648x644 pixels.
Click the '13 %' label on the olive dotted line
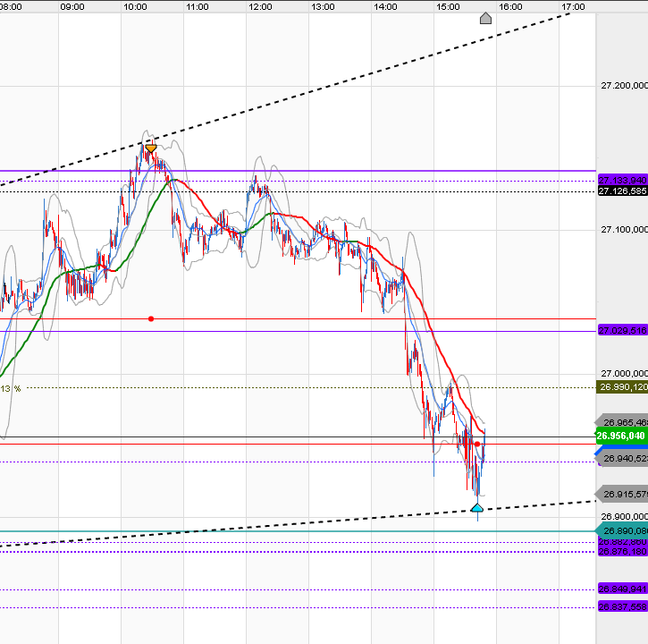tap(11, 388)
